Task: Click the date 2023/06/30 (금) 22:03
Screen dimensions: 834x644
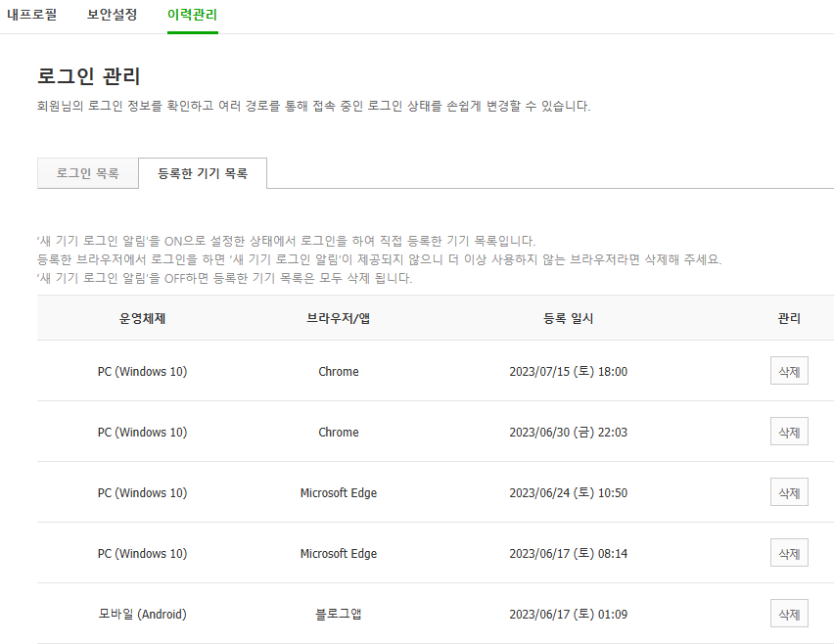Action: 568,432
